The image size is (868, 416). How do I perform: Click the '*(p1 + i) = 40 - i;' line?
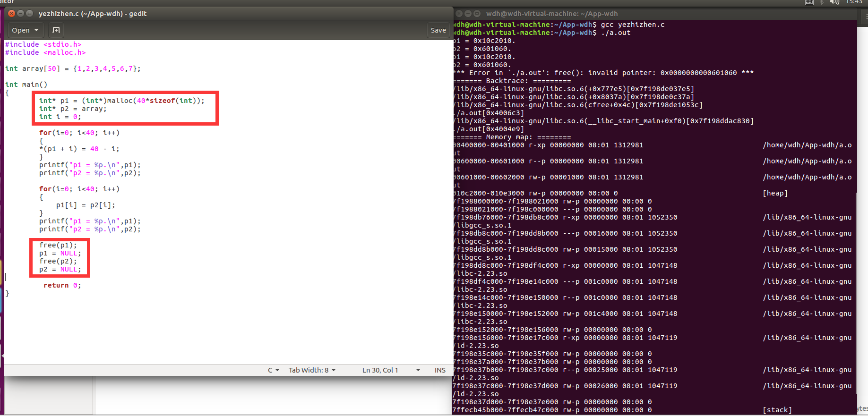(79, 149)
